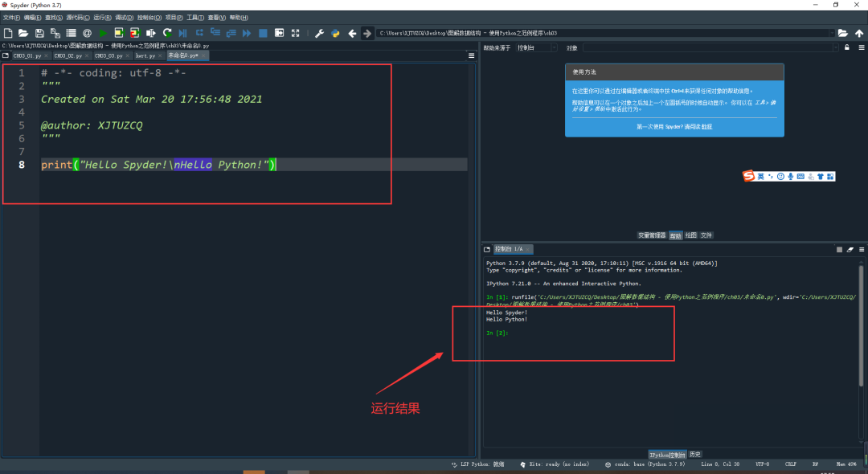Viewport: 868px width, 474px height.
Task: Switch to CH03_03.py editor tab
Action: pyautogui.click(x=108, y=56)
